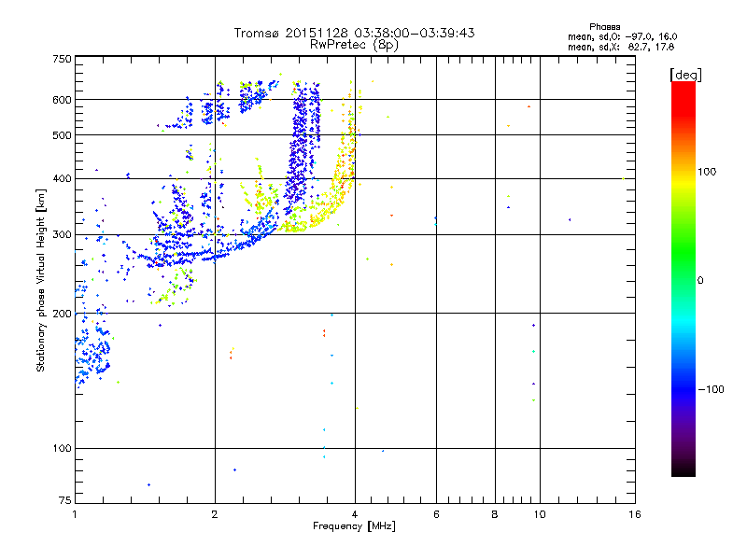Click y-axis label '750'

[62, 59]
